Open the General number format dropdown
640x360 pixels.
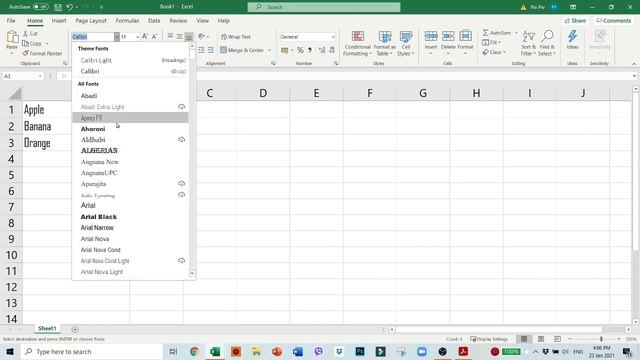coord(333,37)
